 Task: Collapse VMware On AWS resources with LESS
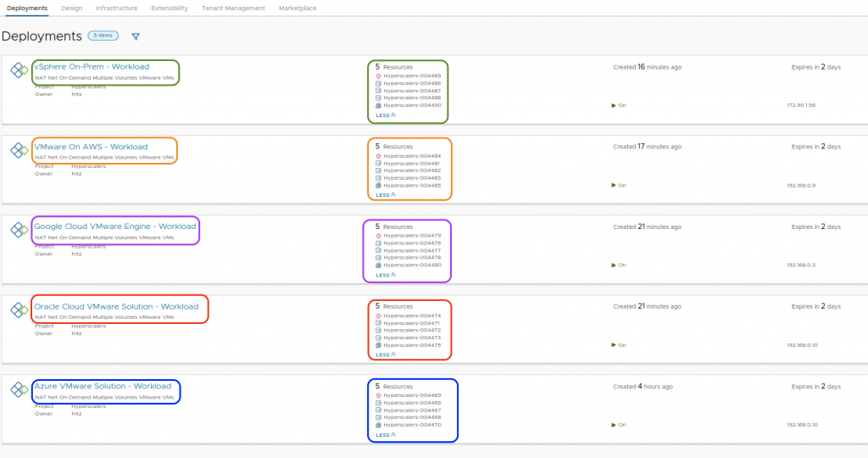click(386, 195)
